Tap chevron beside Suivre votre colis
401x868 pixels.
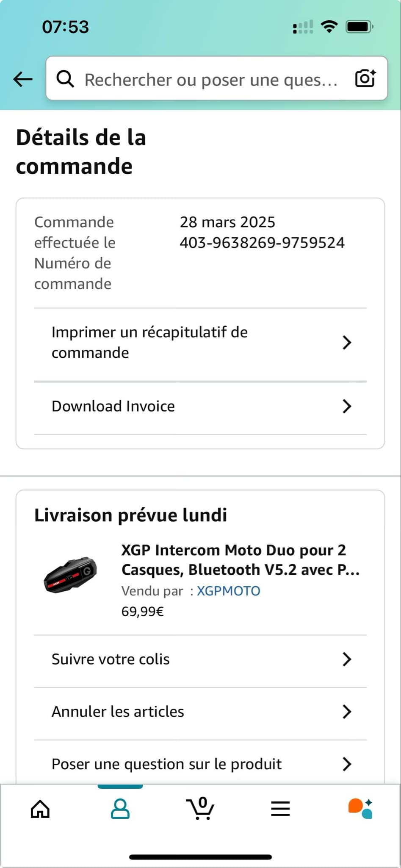[x=347, y=659]
